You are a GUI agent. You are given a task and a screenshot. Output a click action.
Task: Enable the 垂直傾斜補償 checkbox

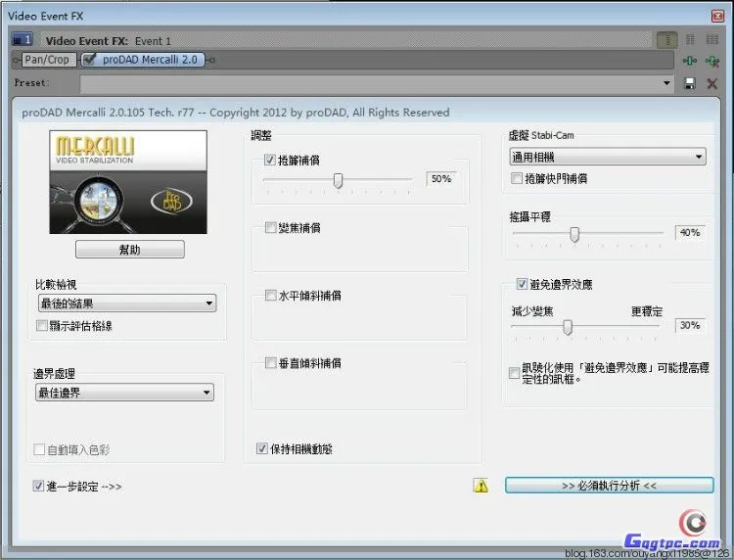pos(270,363)
